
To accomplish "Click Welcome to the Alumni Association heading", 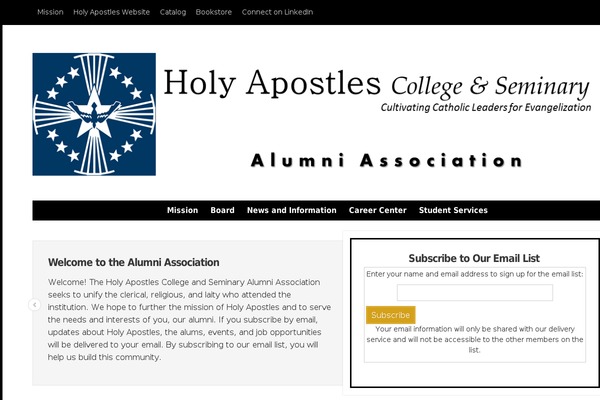I will (x=134, y=263).
